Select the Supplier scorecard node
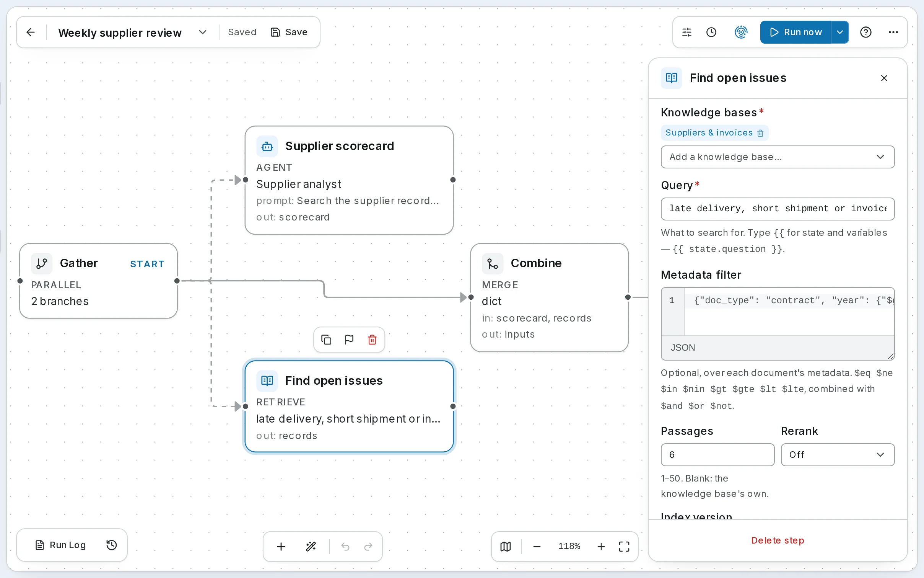 349,180
